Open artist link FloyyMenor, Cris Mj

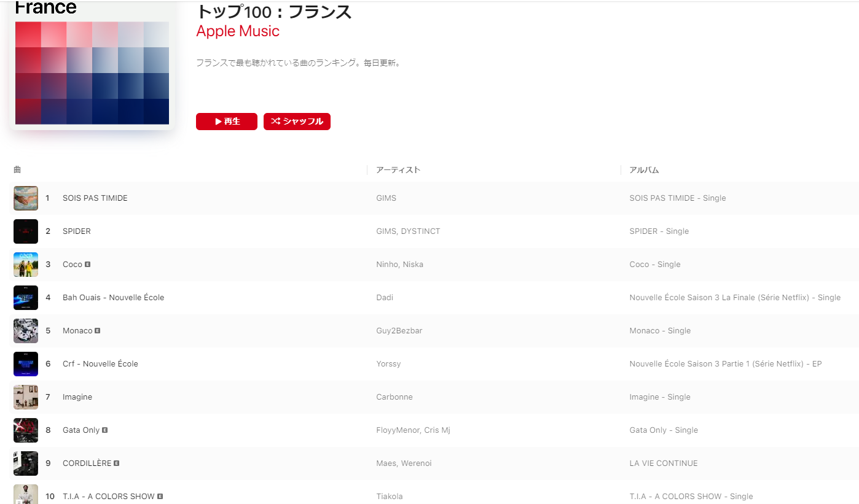[x=413, y=430]
